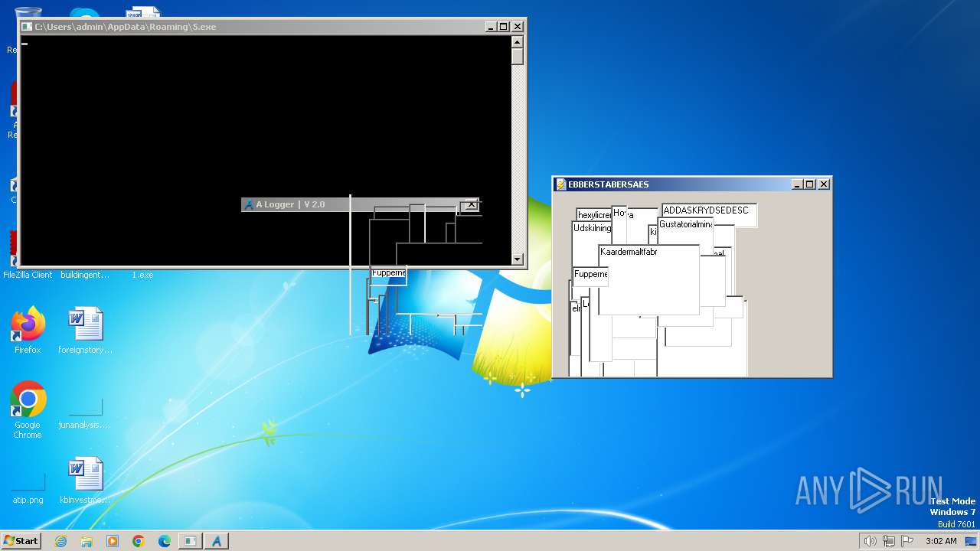Open the clock showing 3:02 AM
Viewport: 980px width, 551px height.
pyautogui.click(x=941, y=541)
